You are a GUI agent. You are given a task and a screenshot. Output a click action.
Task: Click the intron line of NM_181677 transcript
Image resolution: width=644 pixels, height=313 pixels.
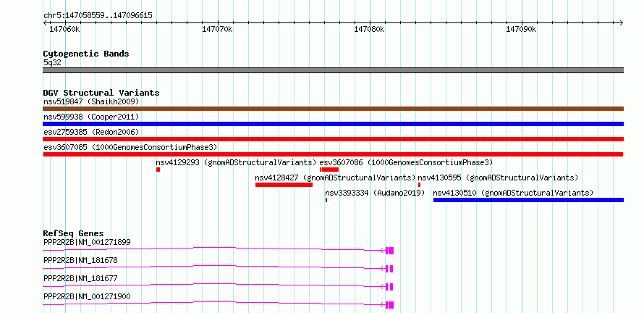213,284
